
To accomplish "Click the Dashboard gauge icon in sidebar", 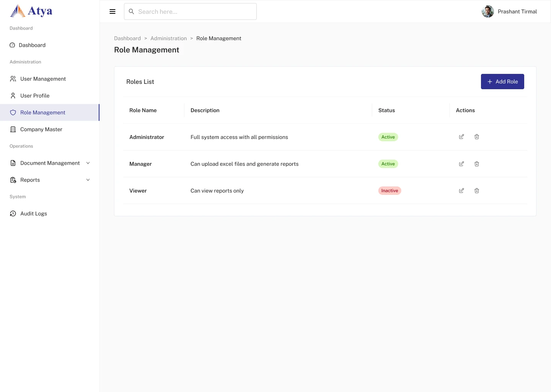I will tap(12, 45).
